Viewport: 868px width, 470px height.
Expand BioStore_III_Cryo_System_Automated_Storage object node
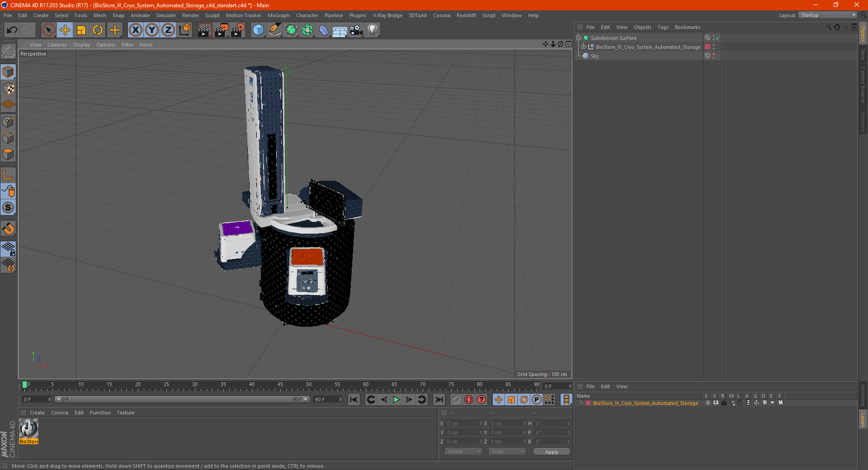[x=583, y=47]
